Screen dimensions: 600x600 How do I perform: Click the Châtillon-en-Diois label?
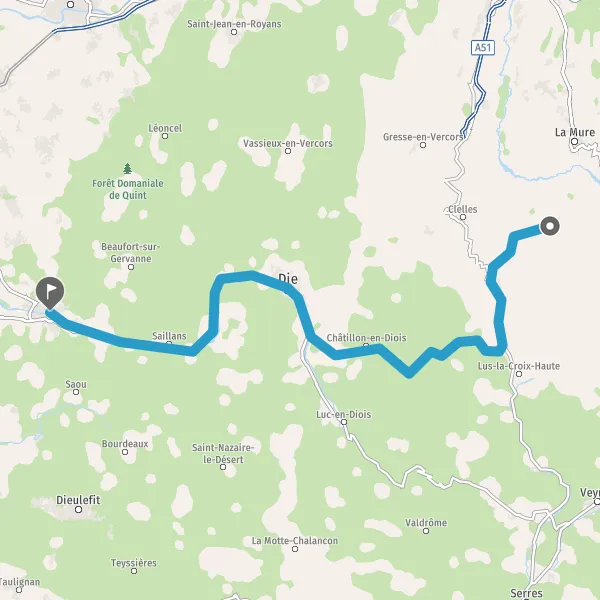pos(366,338)
